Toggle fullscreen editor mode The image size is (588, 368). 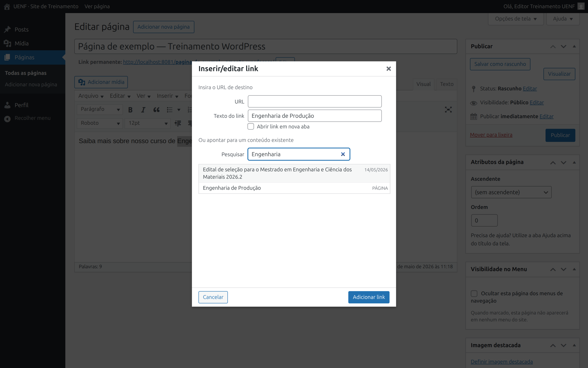pyautogui.click(x=448, y=110)
